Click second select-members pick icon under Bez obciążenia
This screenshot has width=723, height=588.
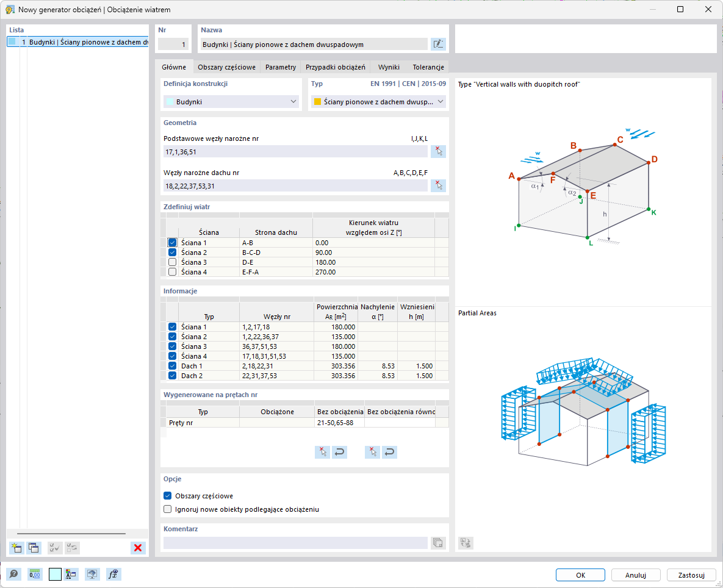(372, 452)
